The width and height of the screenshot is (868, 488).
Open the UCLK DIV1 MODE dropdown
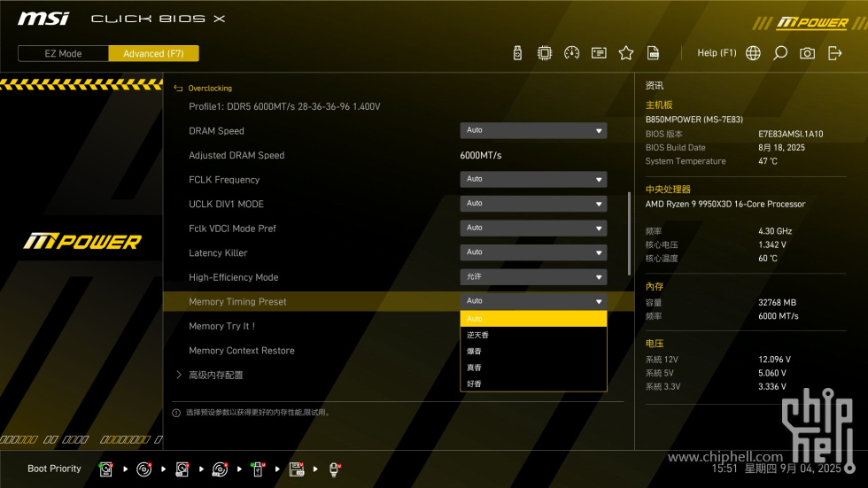[533, 204]
